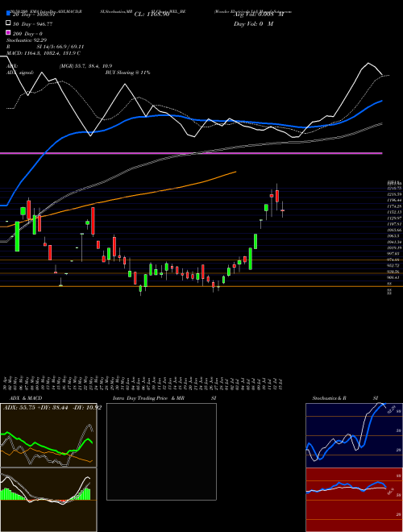Viewport: 403px width, 532px height.
Task: Select the '200 Day = 0' label
Action: 27,34
